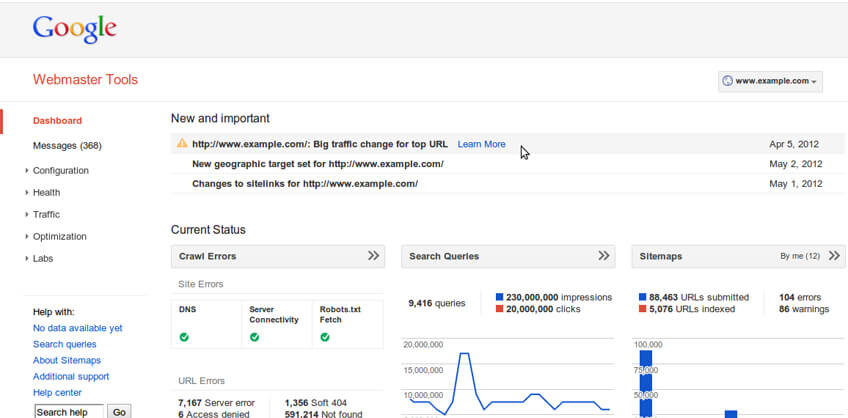848x418 pixels.
Task: Select Dashboard in the sidebar
Action: click(x=57, y=121)
